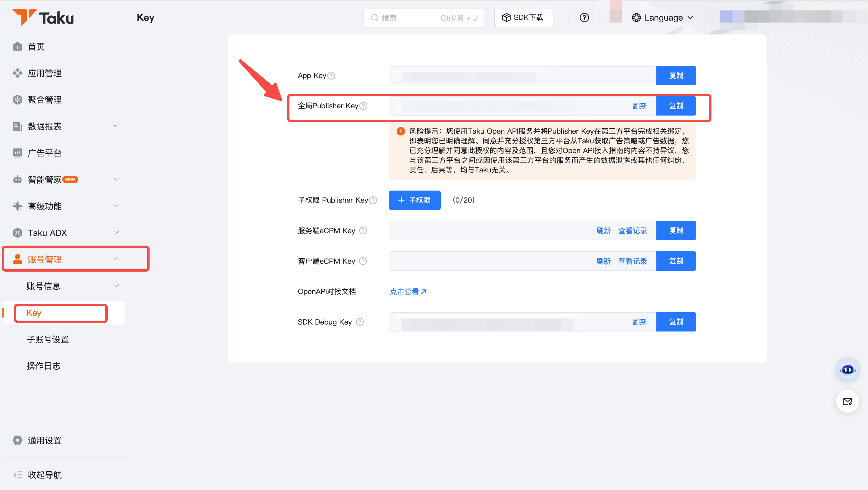Expand the 智能管家 menu chevron

click(x=116, y=179)
